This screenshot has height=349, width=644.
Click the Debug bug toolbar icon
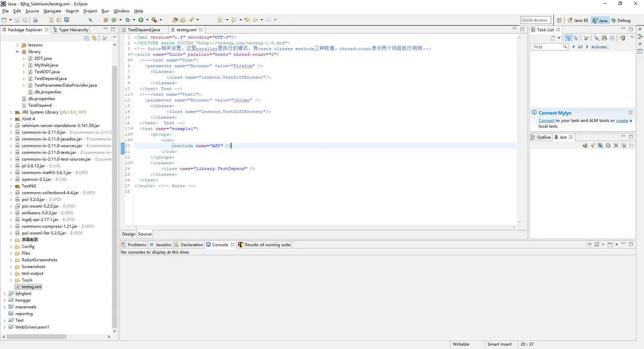point(128,20)
